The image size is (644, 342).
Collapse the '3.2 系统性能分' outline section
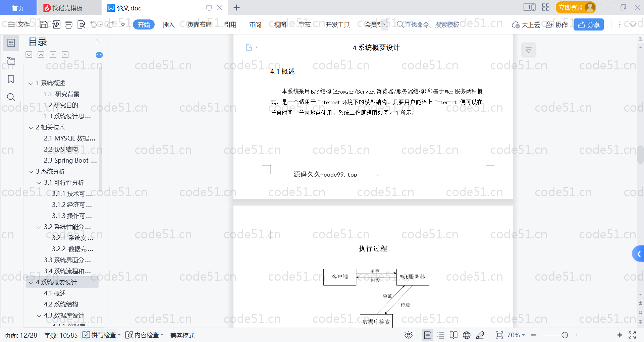click(39, 227)
